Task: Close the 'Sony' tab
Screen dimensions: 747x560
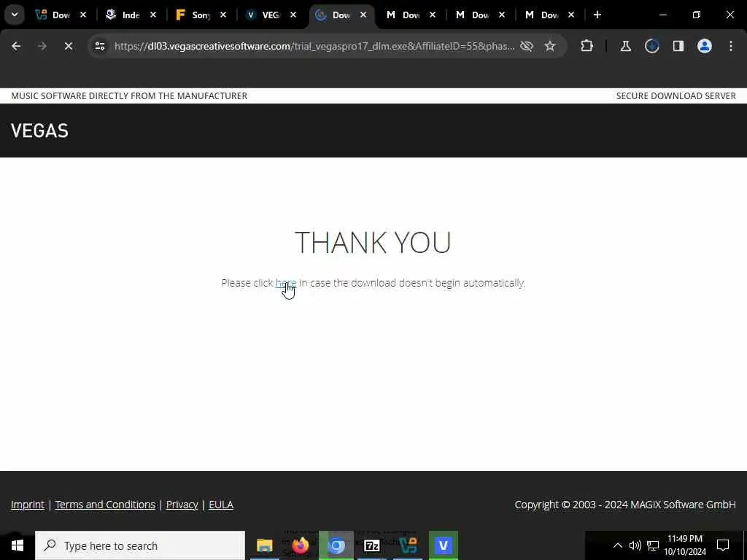Action: (x=223, y=15)
